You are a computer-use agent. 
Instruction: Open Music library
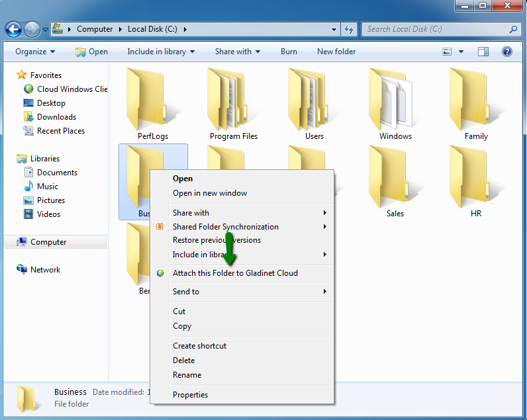(x=40, y=187)
